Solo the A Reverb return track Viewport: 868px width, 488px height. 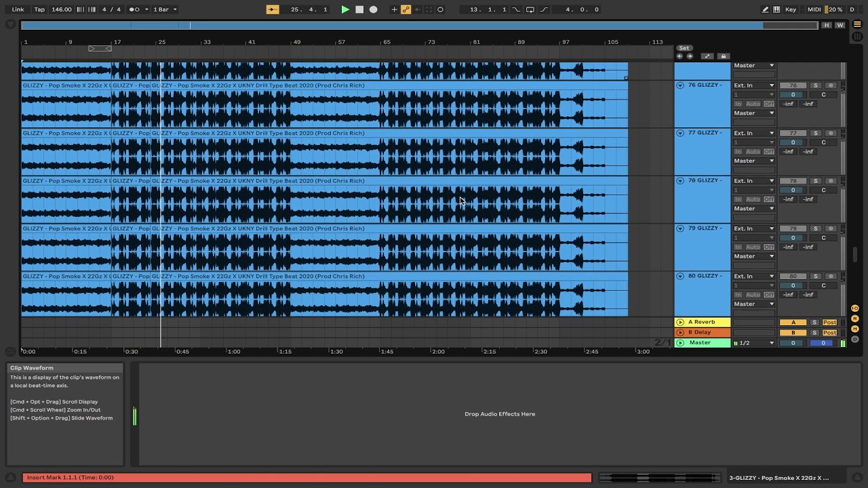coord(814,323)
